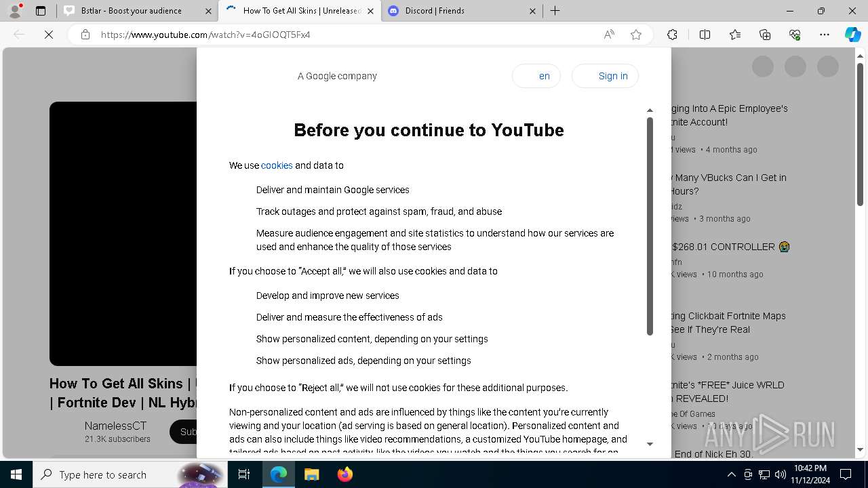This screenshot has height=488, width=868.
Task: Follow the cookies link
Action: pos(277,165)
